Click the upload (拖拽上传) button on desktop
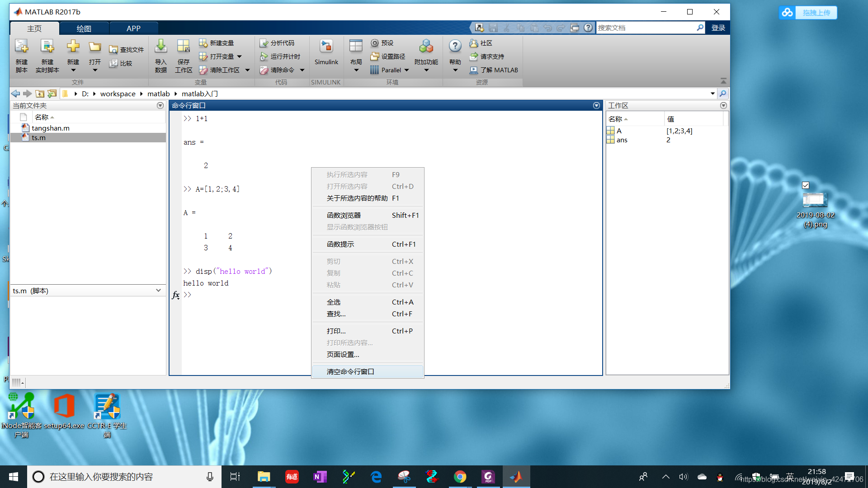Screen dimensions: 868x488 [x=808, y=13]
